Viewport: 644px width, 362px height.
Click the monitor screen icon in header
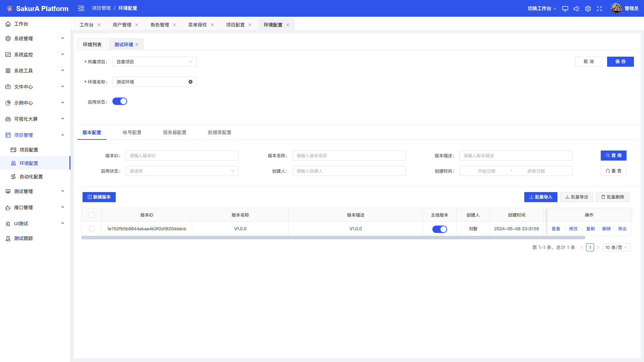pos(565,9)
